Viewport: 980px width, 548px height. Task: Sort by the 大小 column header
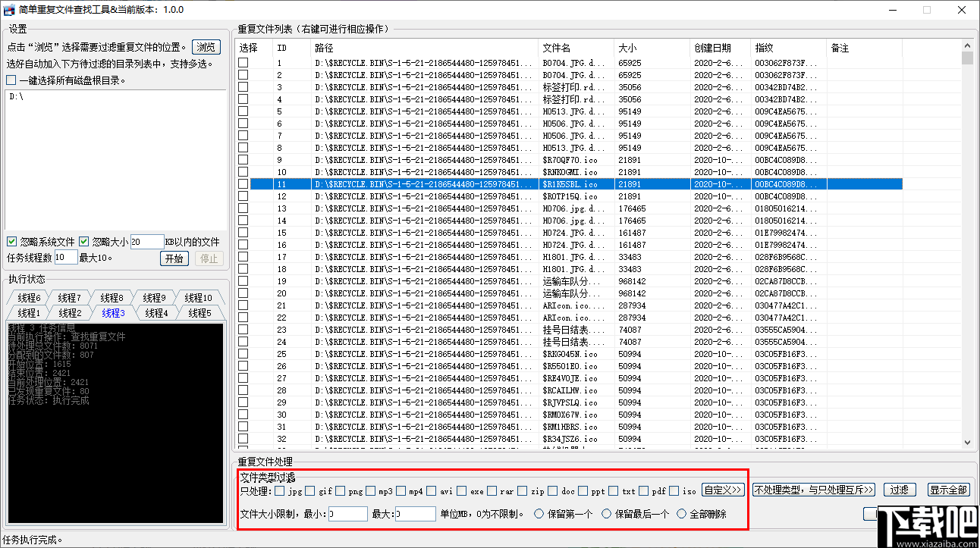pos(652,48)
